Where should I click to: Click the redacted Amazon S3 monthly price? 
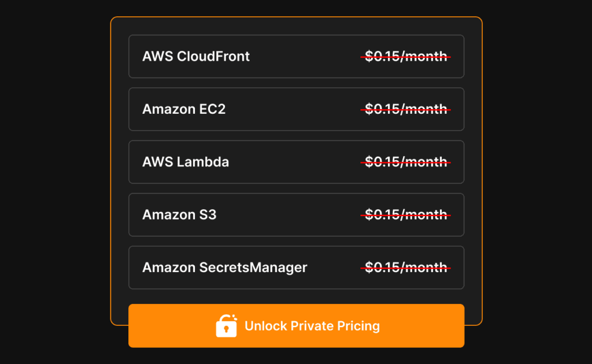click(x=405, y=214)
